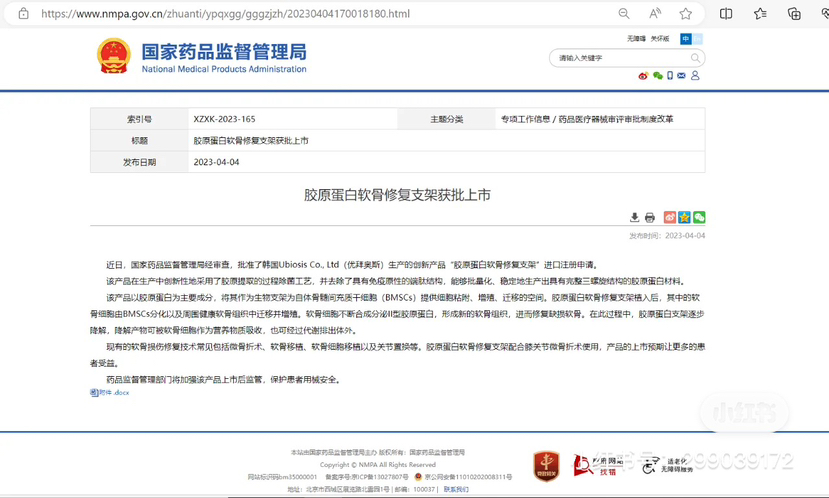Click the red party-government badge in footer
The width and height of the screenshot is (829, 498).
546,466
